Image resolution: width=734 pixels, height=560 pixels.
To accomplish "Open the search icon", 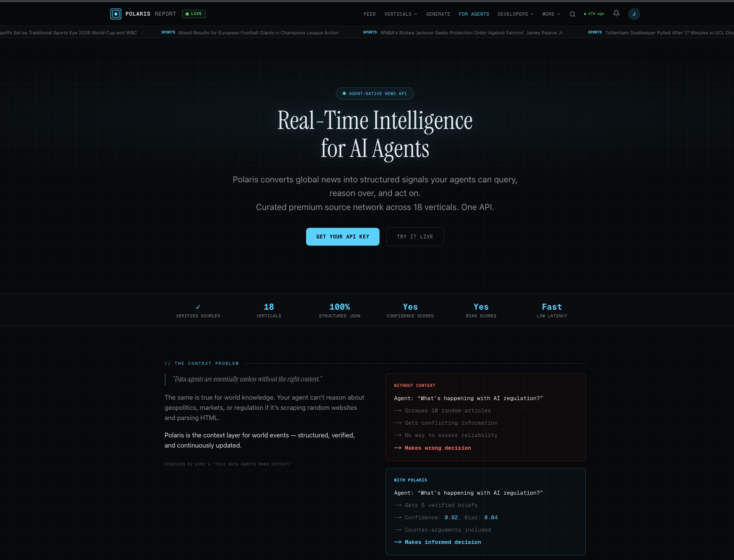I will click(572, 14).
